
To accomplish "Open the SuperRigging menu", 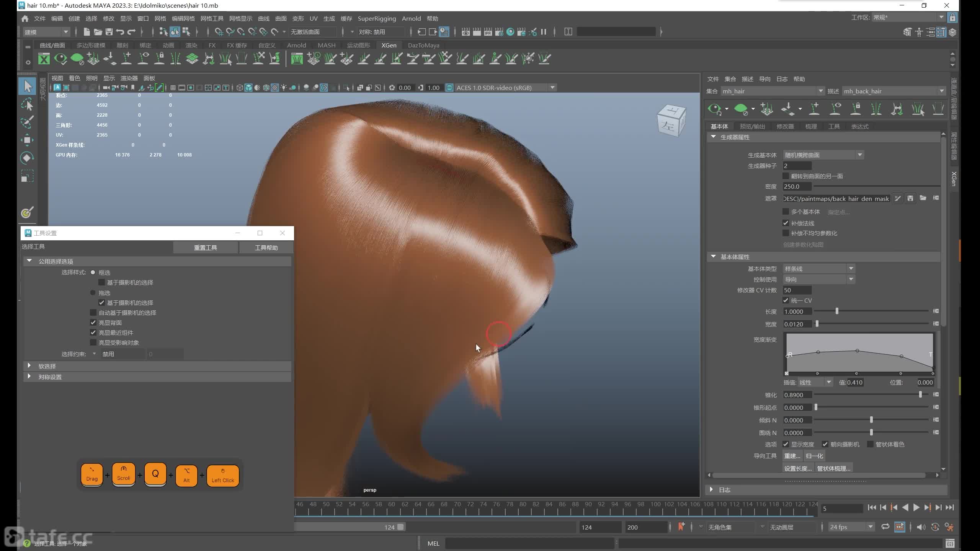I will pos(377,18).
